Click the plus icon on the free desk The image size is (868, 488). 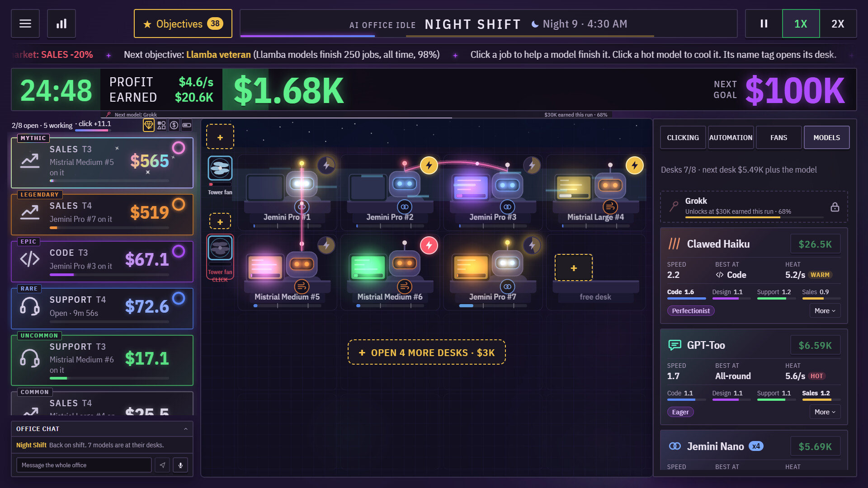[574, 268]
